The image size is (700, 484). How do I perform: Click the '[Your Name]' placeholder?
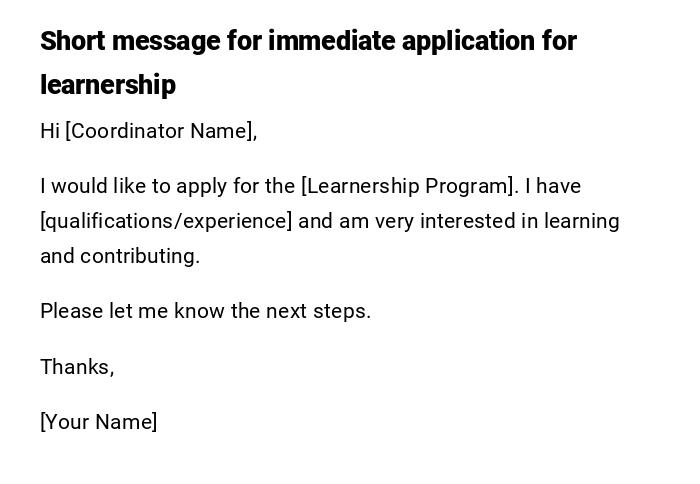coord(99,422)
